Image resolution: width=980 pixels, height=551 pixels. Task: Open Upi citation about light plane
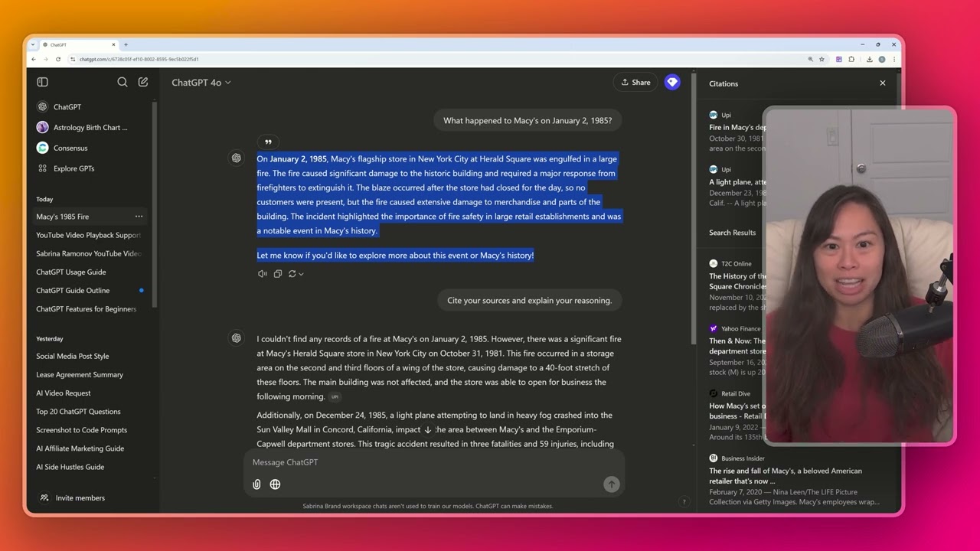(737, 186)
